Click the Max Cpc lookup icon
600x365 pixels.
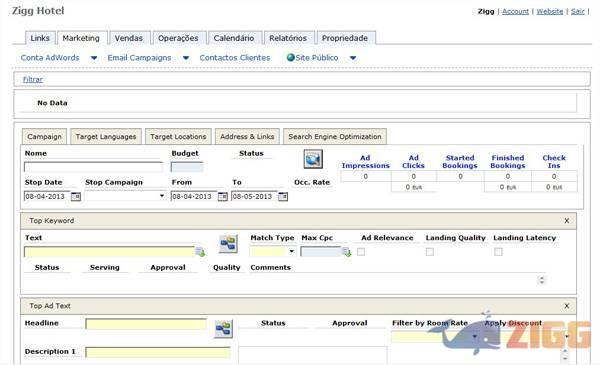347,252
